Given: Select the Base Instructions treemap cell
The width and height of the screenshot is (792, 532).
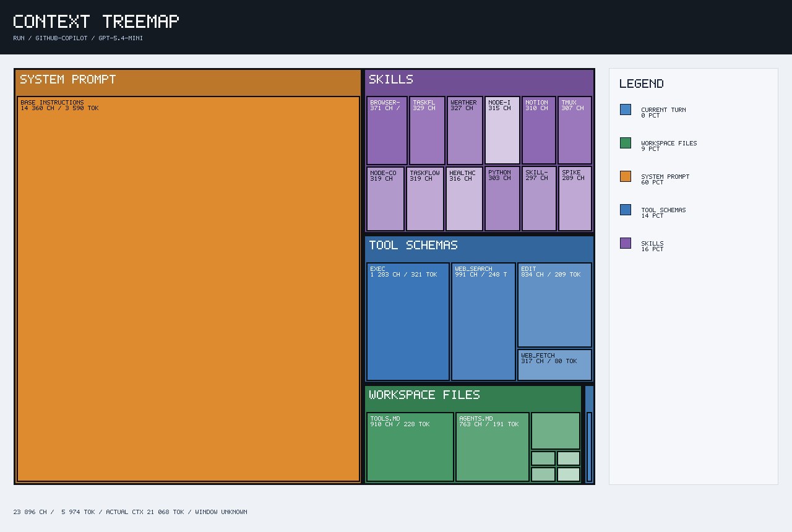Looking at the screenshot, I should [x=188, y=289].
